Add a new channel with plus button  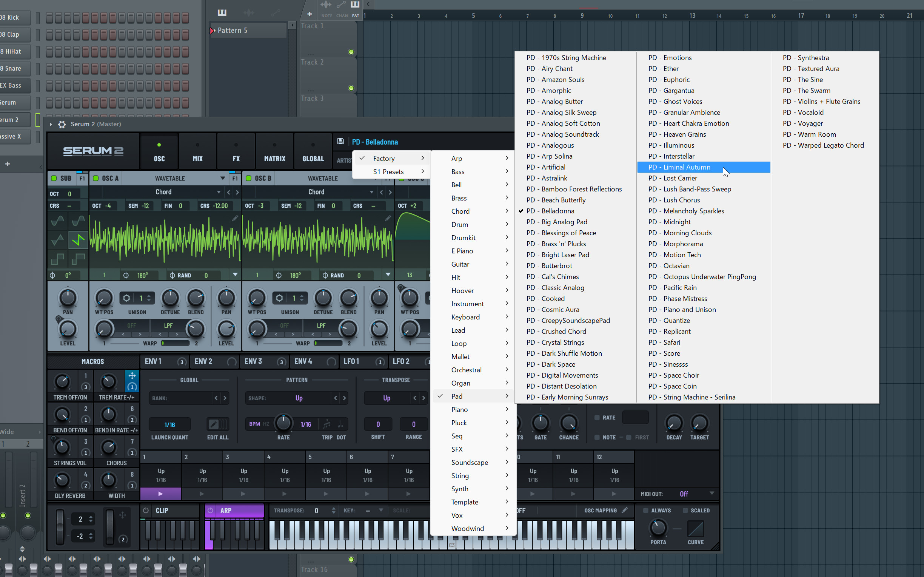click(7, 164)
